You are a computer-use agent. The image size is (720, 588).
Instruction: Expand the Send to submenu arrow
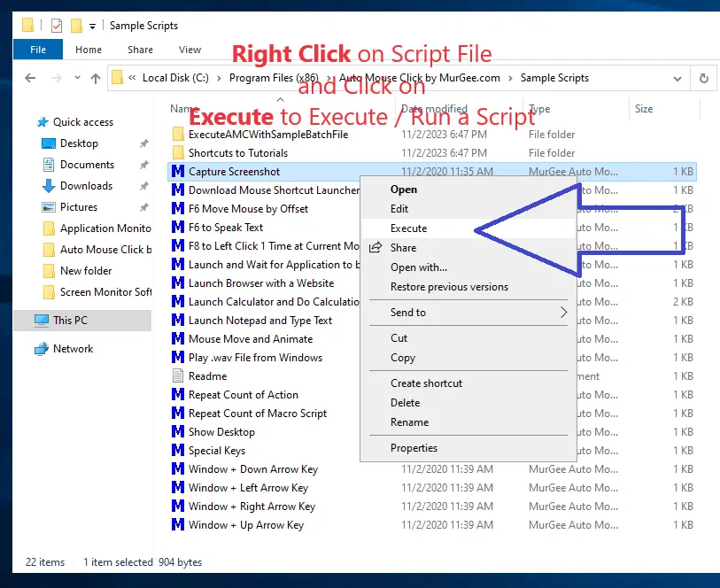(563, 313)
